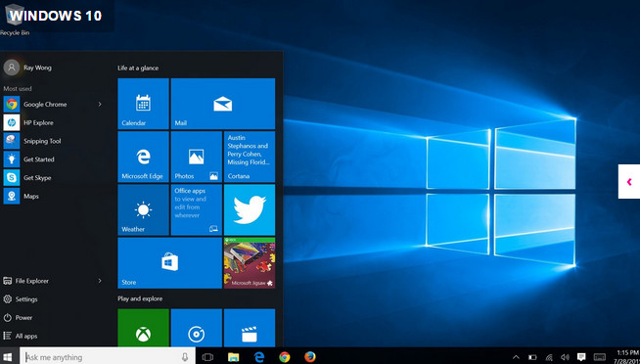Open Settings from Start menu
The width and height of the screenshot is (640, 364).
26,299
